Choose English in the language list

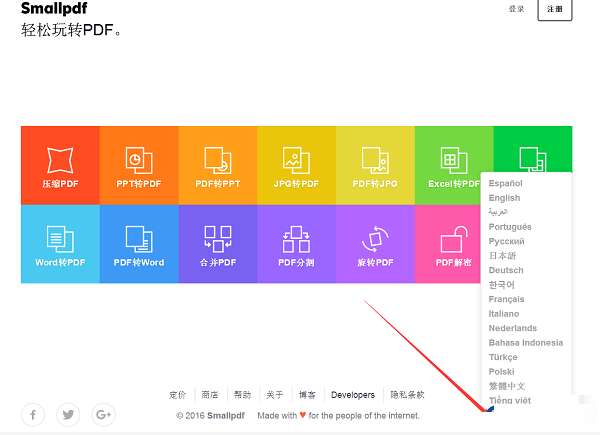(x=504, y=198)
